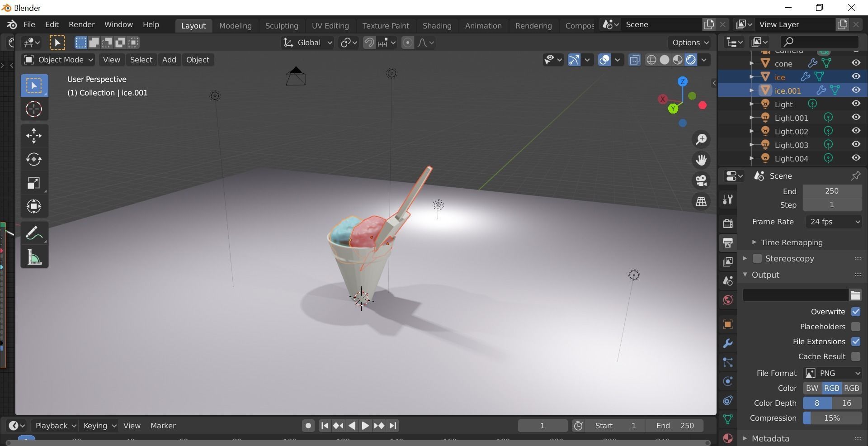The width and height of the screenshot is (868, 446).
Task: Toggle proportional editing
Action: (407, 43)
